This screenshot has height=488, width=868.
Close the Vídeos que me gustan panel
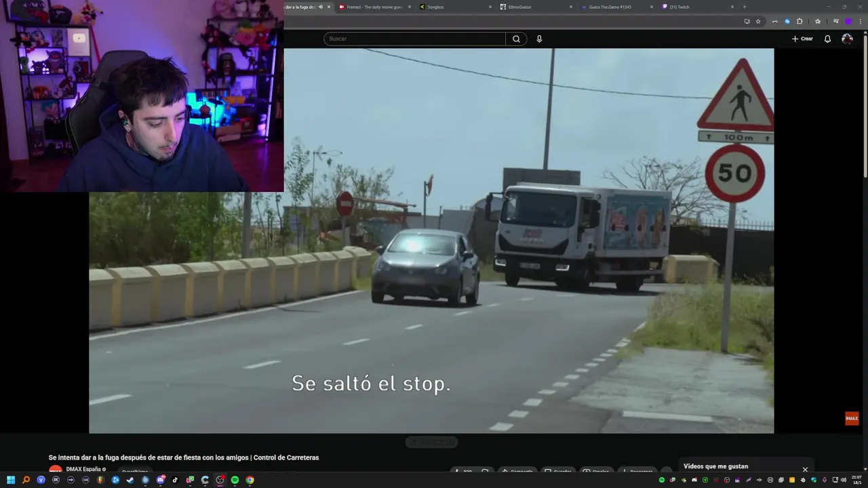(x=805, y=469)
